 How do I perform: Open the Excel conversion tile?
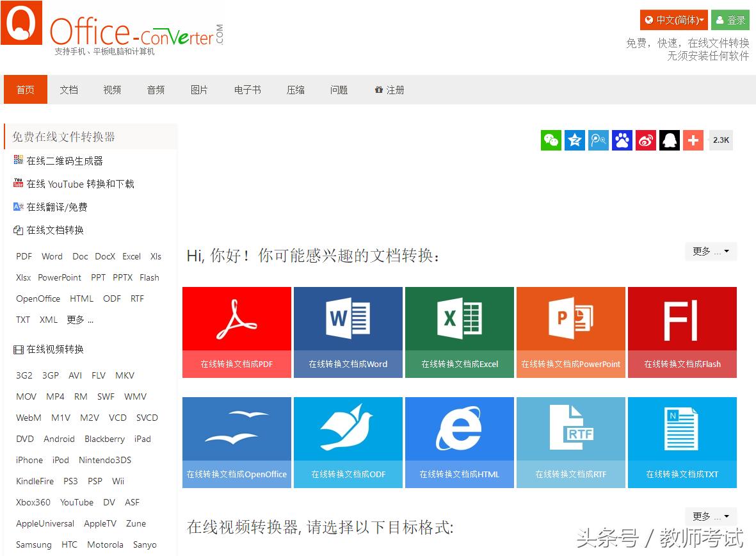(460, 332)
